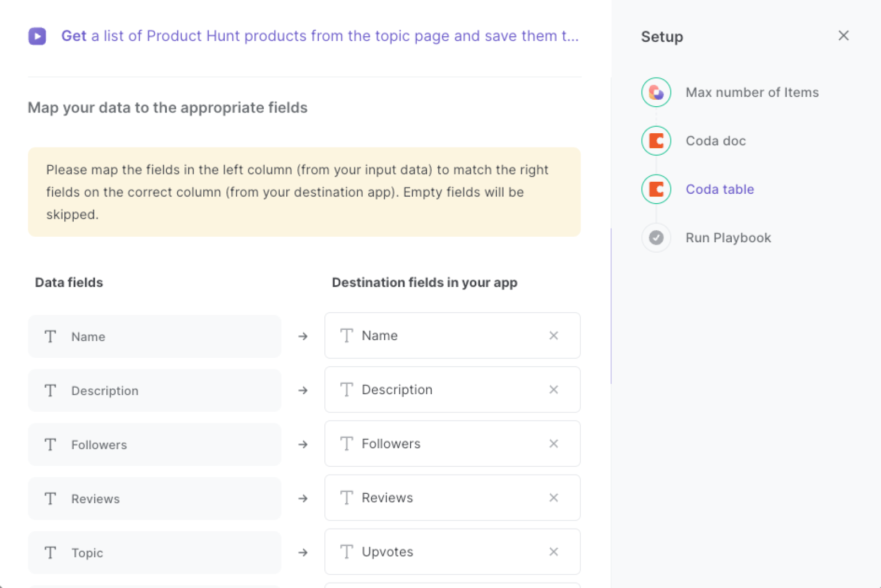Open the playbook title link starting with Get
881x588 pixels.
point(320,36)
